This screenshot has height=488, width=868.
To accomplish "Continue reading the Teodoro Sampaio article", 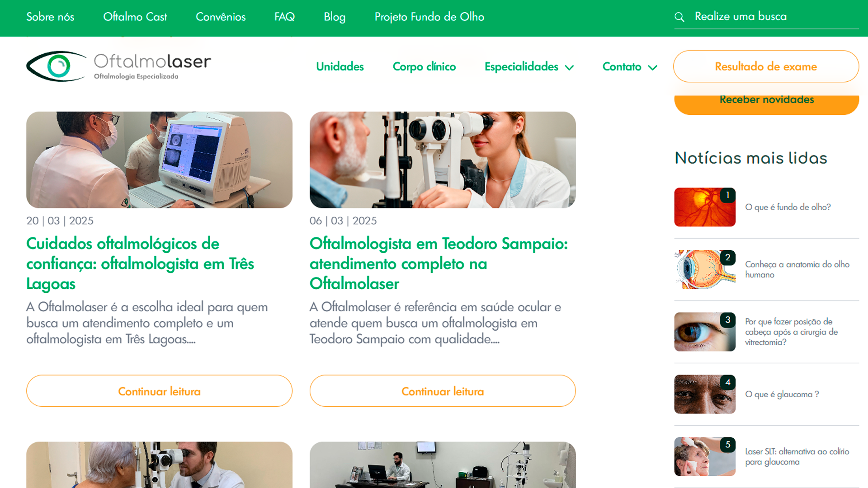I will 443,391.
